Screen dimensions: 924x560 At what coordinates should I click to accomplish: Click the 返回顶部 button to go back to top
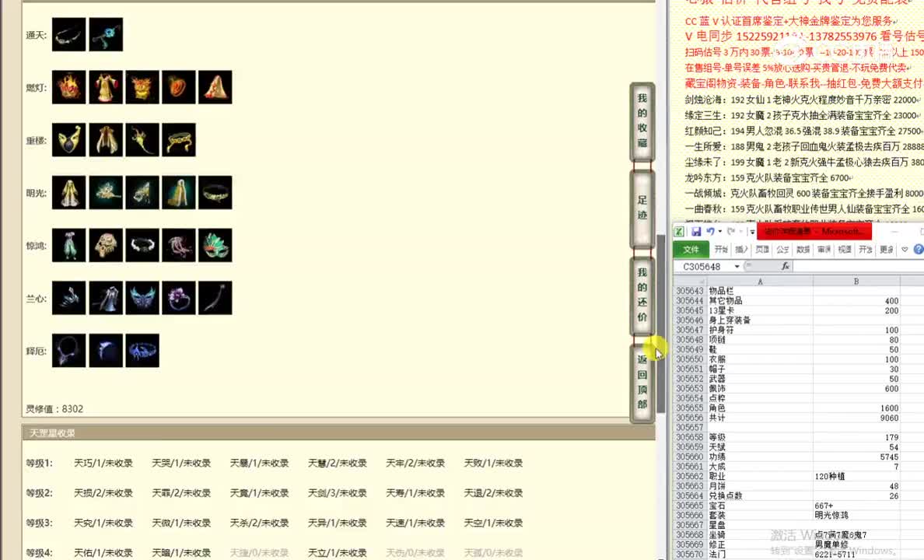tap(642, 380)
